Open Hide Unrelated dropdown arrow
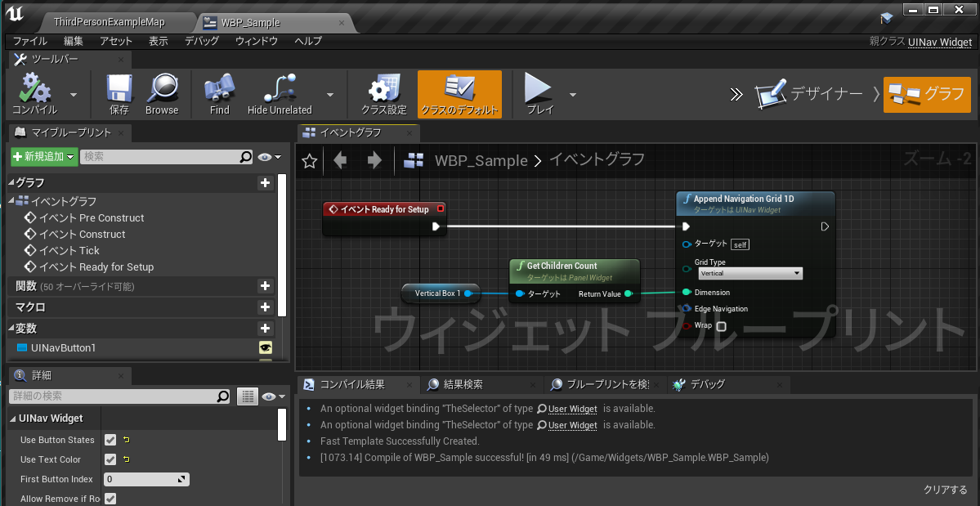 click(329, 94)
